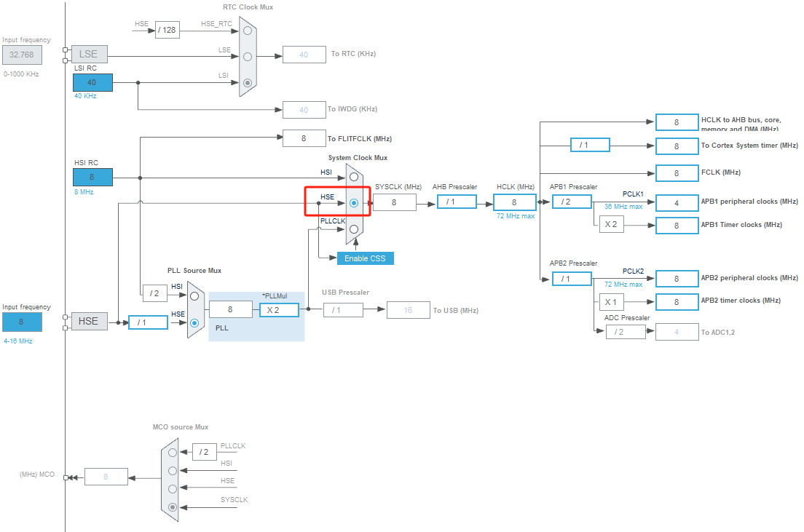
Task: Edit the HSE input frequency field
Action: (21, 322)
